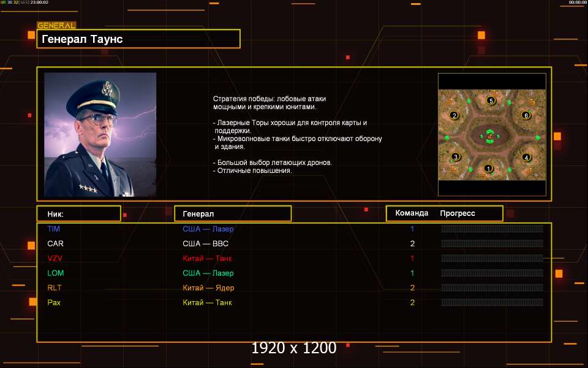
Task: Click 'Большой выбор летающих дронов' line
Action: [x=273, y=163]
